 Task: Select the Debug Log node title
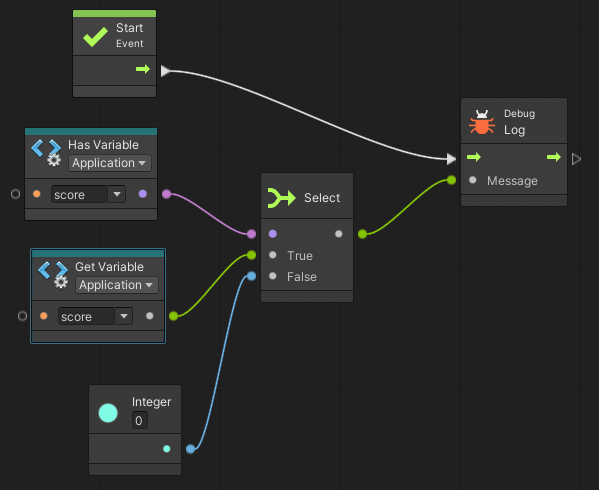(x=519, y=122)
